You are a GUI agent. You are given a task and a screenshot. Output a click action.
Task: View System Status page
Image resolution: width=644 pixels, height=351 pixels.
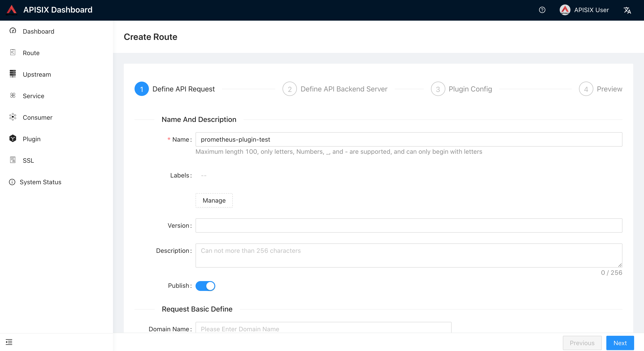click(41, 182)
